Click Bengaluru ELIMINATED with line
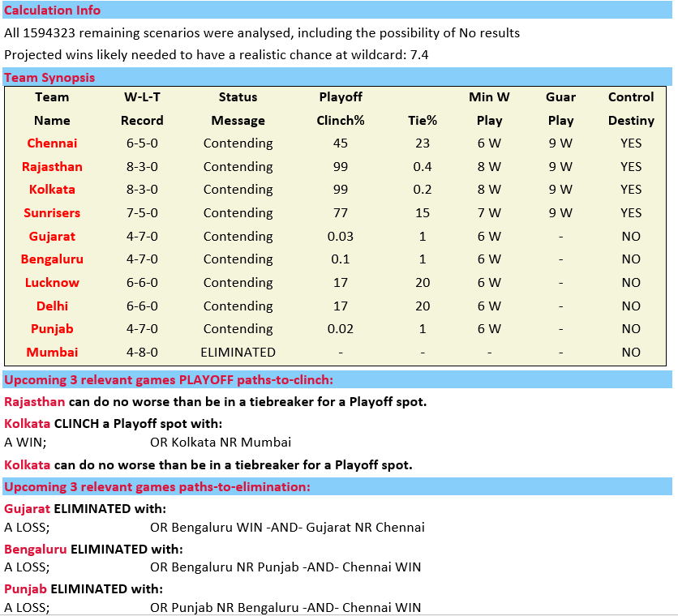Screen dimensions: 678x616 (93, 549)
